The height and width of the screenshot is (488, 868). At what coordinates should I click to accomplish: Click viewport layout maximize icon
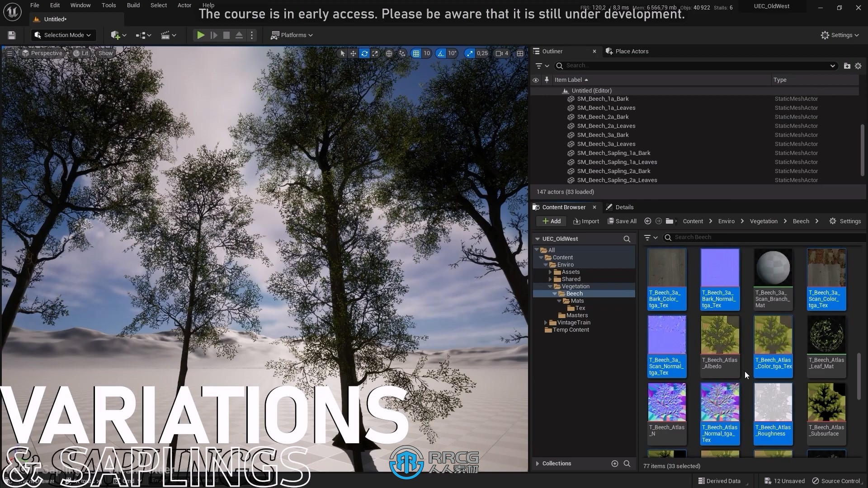(x=520, y=53)
